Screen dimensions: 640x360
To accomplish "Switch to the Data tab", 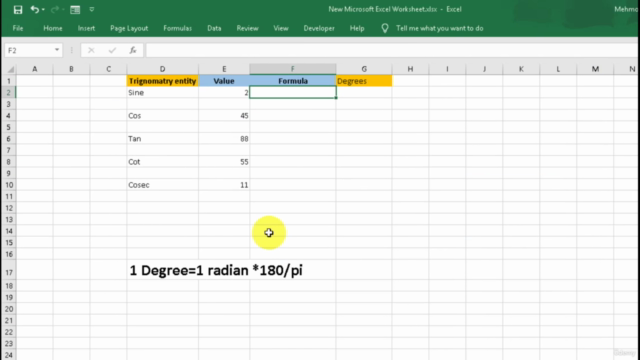I will [x=214, y=28].
